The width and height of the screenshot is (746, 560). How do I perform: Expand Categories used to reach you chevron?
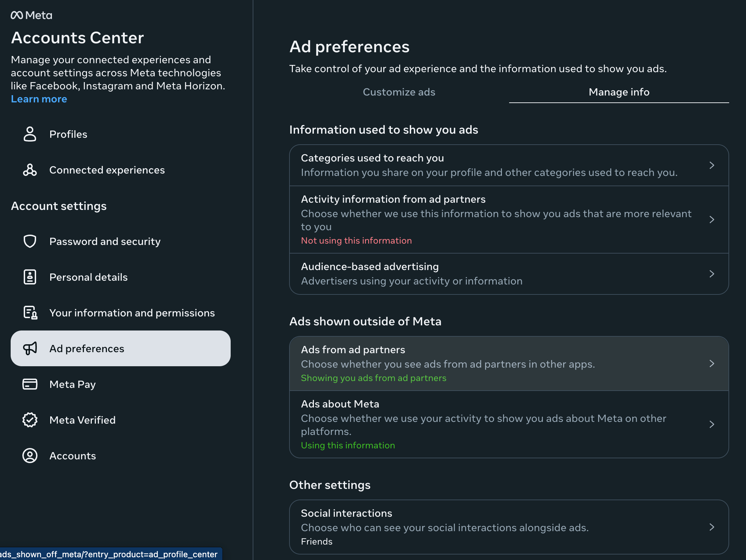click(712, 165)
